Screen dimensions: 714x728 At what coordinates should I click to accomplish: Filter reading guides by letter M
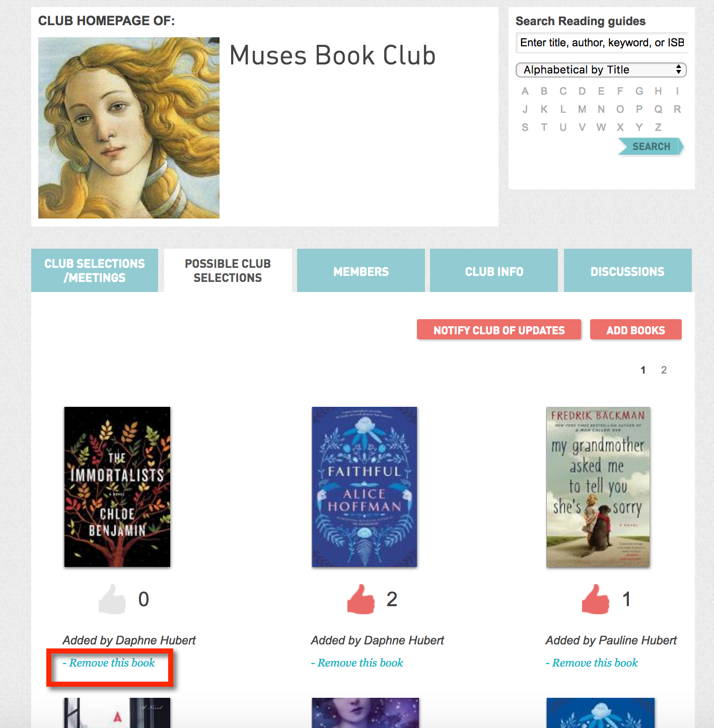(x=582, y=109)
